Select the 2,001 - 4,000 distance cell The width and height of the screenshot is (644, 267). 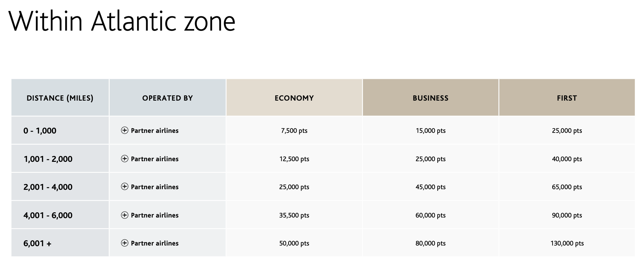48,187
